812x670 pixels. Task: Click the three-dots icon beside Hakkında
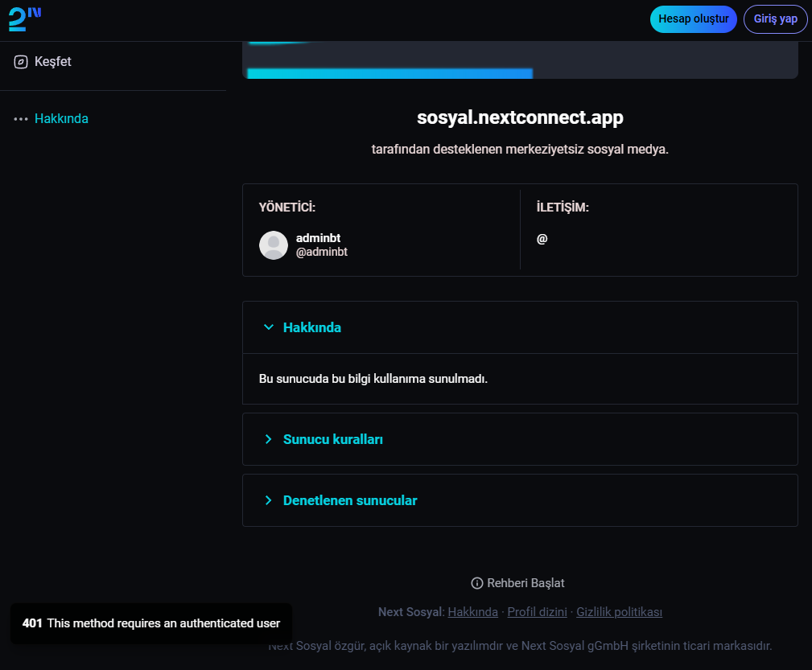point(21,119)
